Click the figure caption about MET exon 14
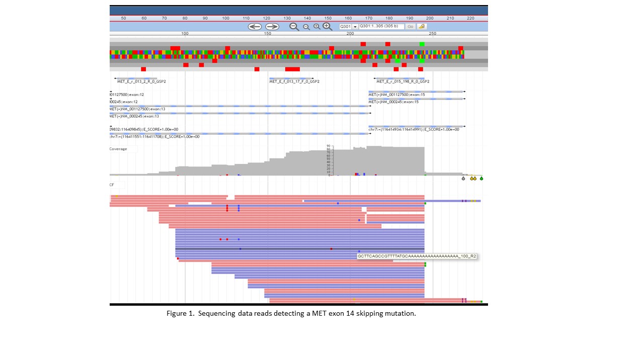 coord(291,313)
